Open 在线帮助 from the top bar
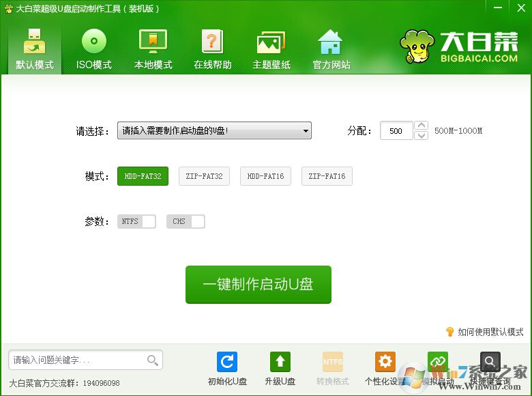Image resolution: width=532 pixels, height=396 pixels. pos(212,49)
